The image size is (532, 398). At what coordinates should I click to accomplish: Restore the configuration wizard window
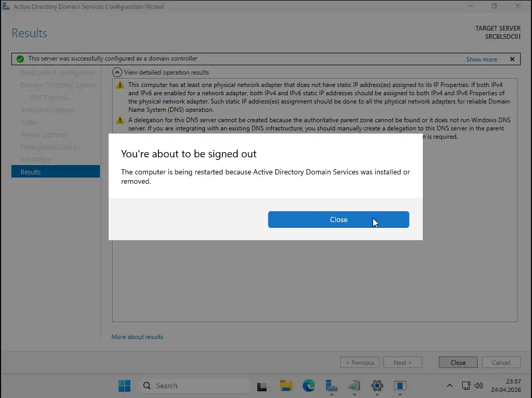point(494,6)
